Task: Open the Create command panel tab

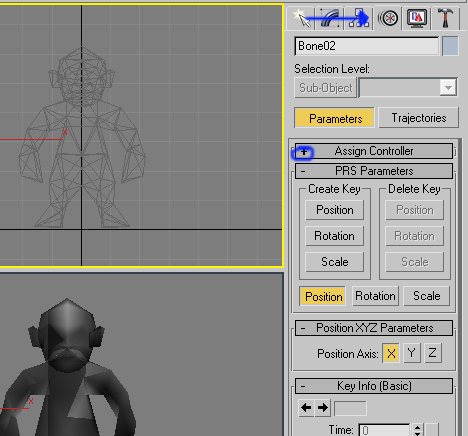Action: click(301, 18)
